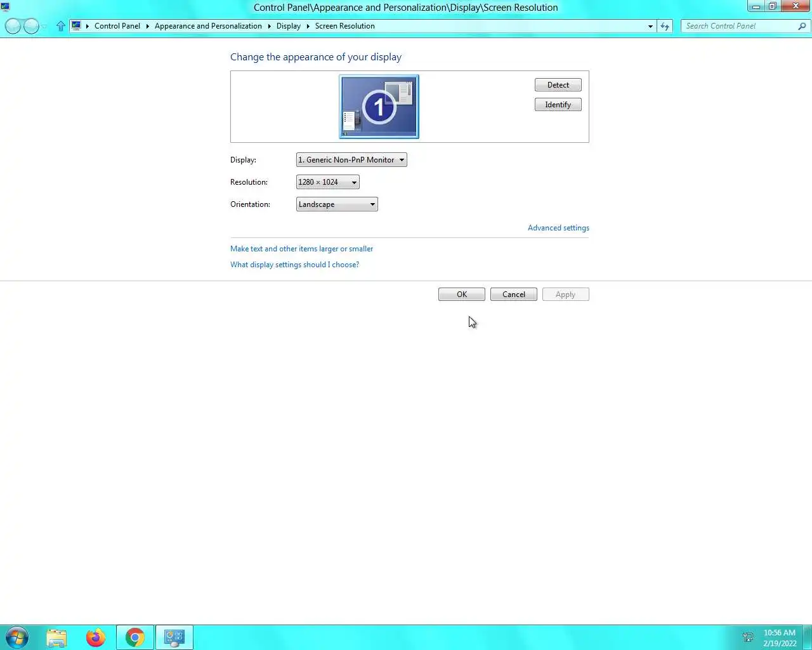Select the monitor 1 display thumbnail
The image size is (812, 650).
coord(379,107)
